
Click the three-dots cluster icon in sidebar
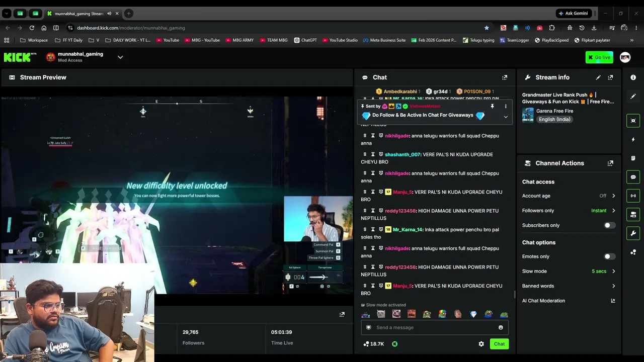(633, 252)
